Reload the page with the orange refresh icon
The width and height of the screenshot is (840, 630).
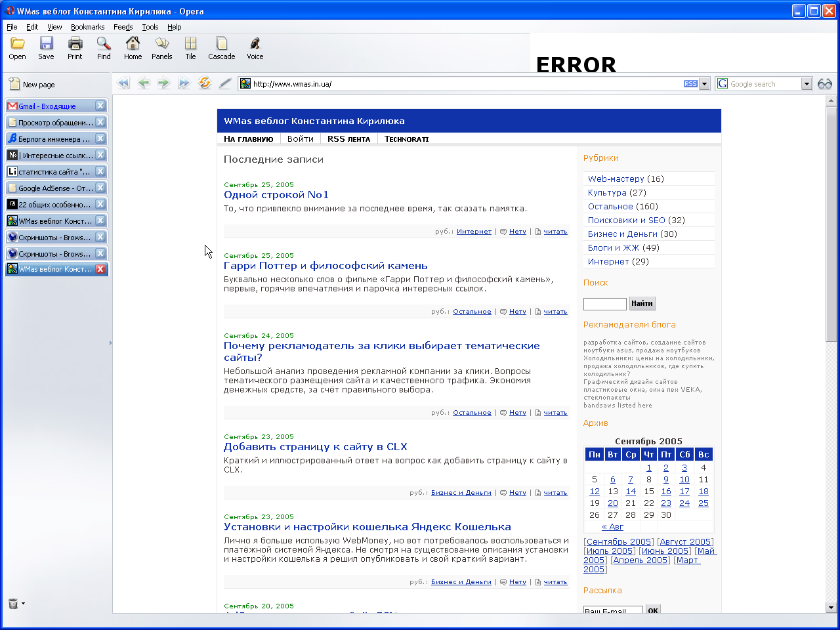(x=205, y=83)
